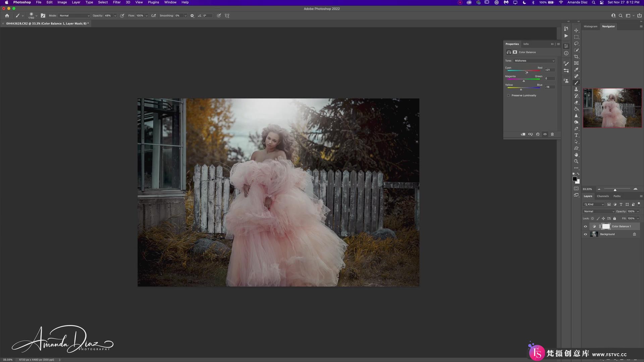Clip adjustment to layer below icon

coord(523,134)
